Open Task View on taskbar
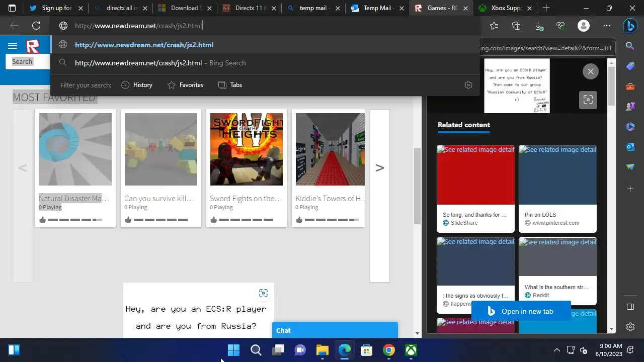 coord(278,350)
